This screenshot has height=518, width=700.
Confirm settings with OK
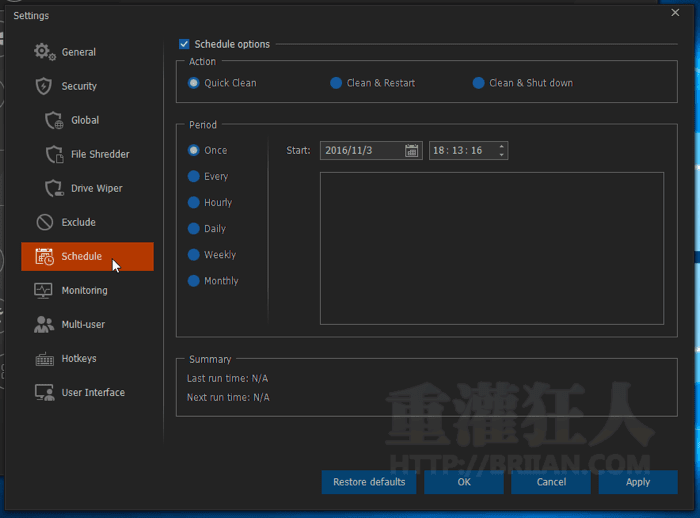click(x=464, y=482)
